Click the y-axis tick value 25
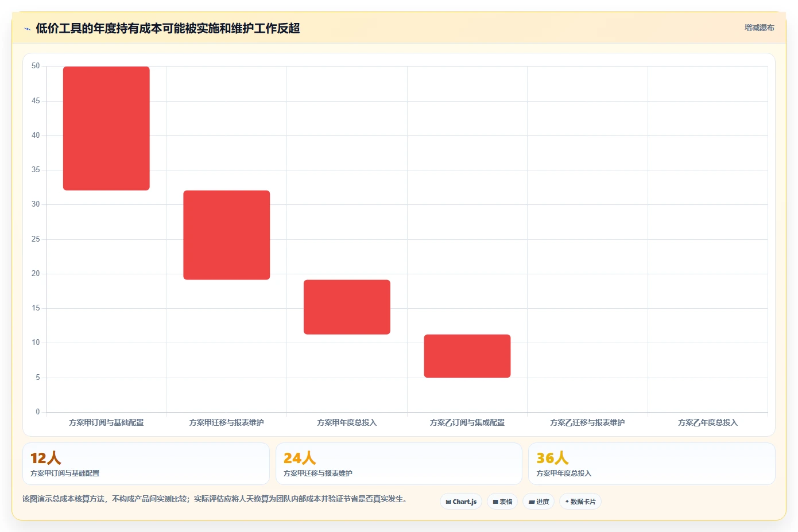Viewport: 798px width, 532px height. coord(36,239)
